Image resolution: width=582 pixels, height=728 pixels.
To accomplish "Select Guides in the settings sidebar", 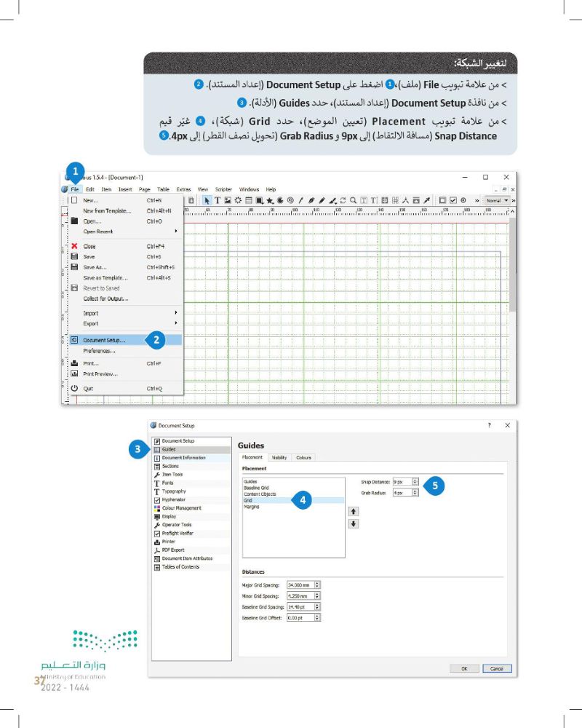I will tap(191, 449).
